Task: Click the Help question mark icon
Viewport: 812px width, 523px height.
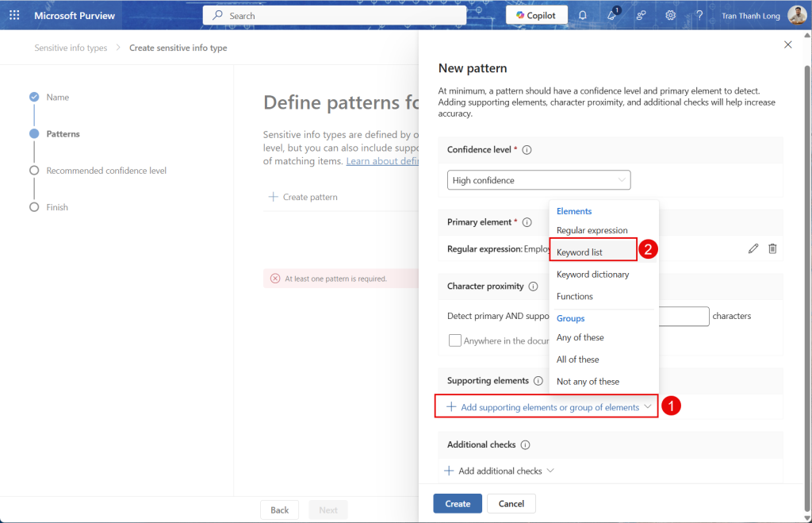Action: pos(699,15)
